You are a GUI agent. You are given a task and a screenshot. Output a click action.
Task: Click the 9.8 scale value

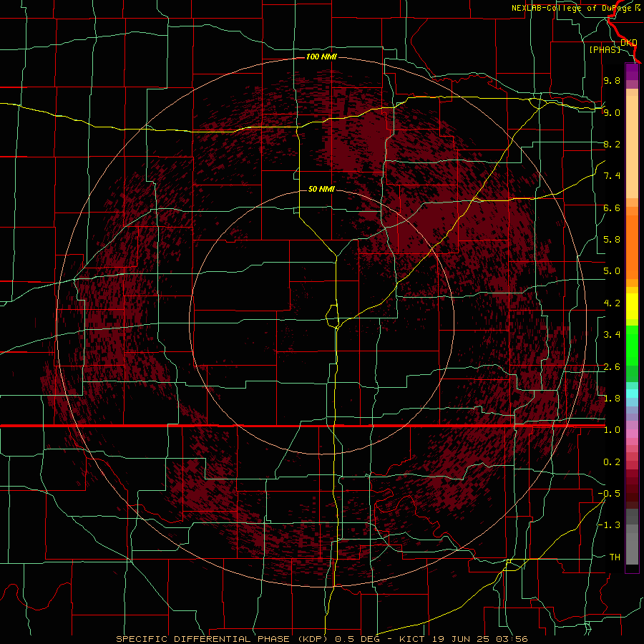pos(612,80)
